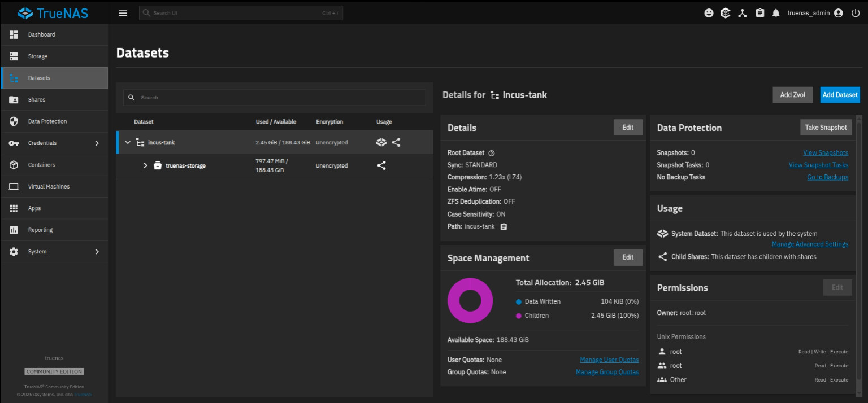The height and width of the screenshot is (403, 868).
Task: Click the "Encryption" column header
Action: (x=329, y=122)
